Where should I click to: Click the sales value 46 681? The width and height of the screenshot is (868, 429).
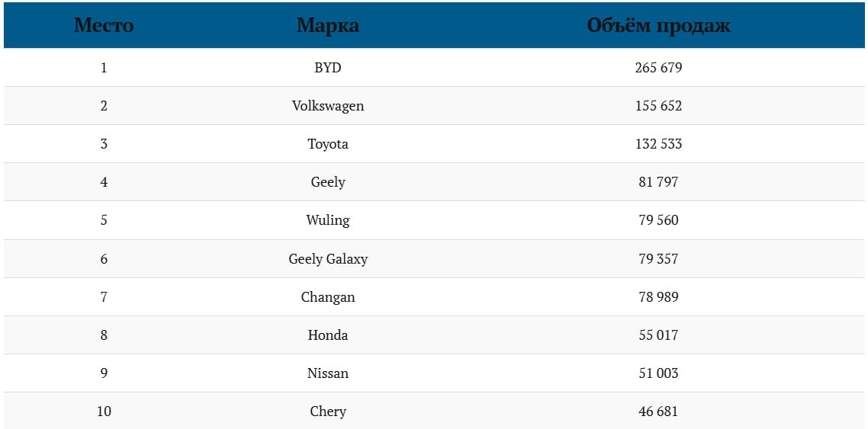(x=658, y=411)
